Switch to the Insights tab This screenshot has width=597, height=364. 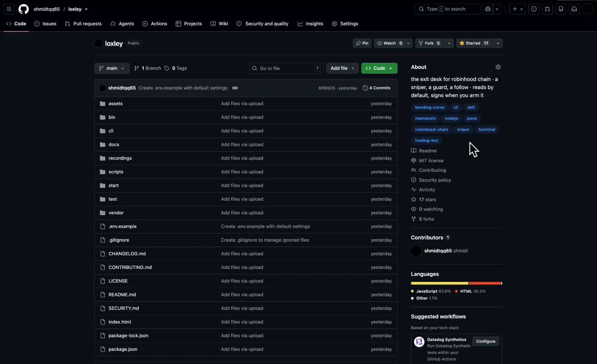pyautogui.click(x=310, y=24)
